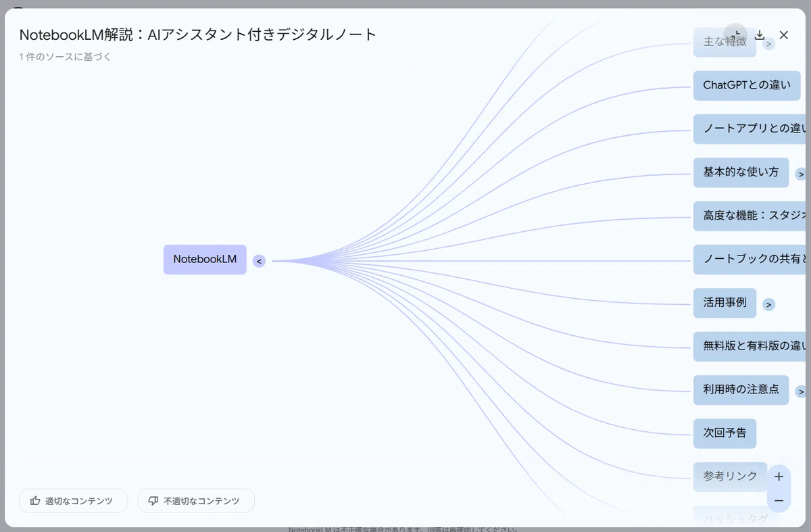Image resolution: width=811 pixels, height=532 pixels.
Task: Select the faded ハッシュタグ node
Action: pos(735,517)
